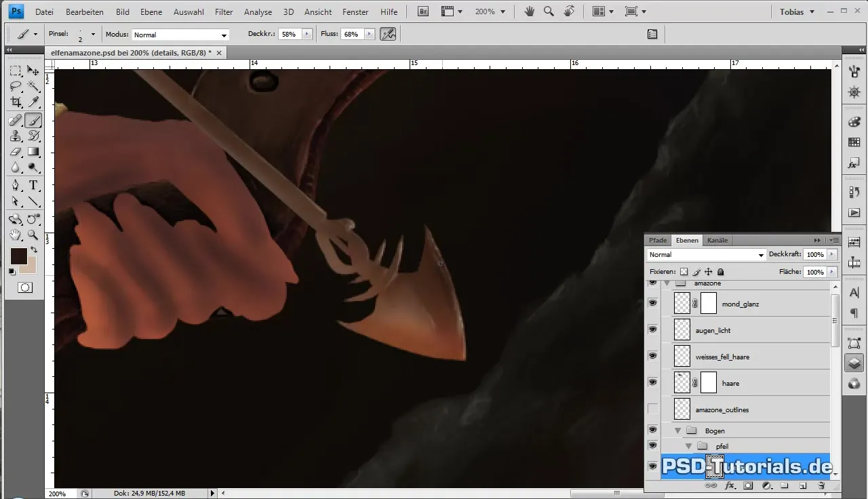The height and width of the screenshot is (499, 868).
Task: Hide the augen_licht layer
Action: (x=652, y=330)
